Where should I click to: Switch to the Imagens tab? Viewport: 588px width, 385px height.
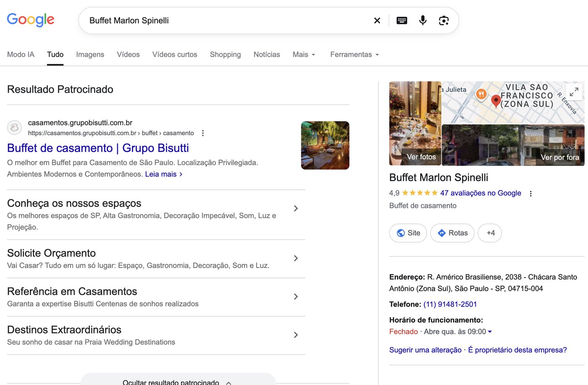(90, 55)
